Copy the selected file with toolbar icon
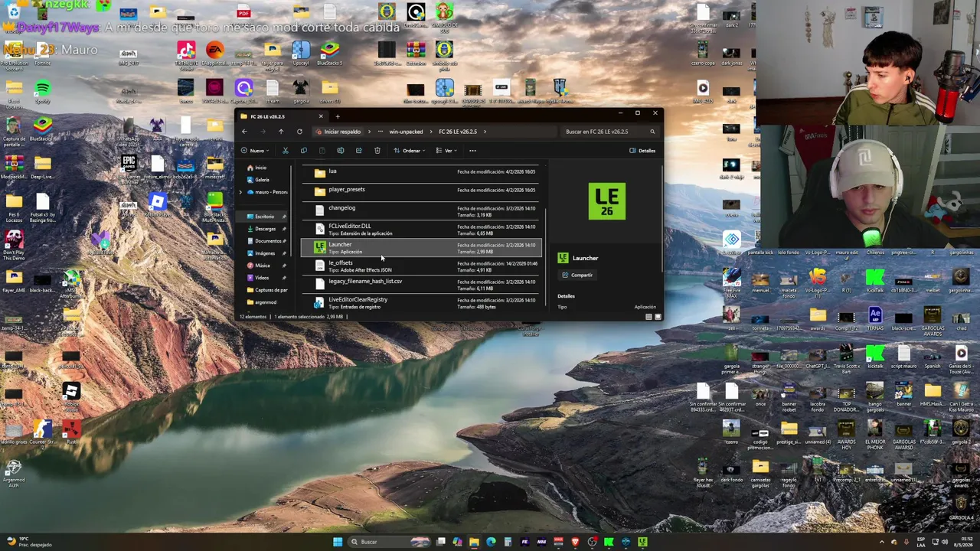 pos(304,151)
